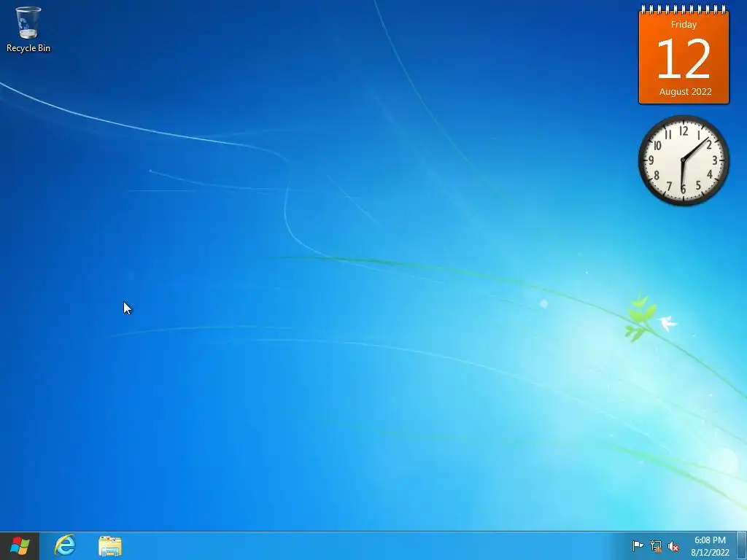Open the Action Center flag icon
The image size is (747, 560).
(x=638, y=545)
